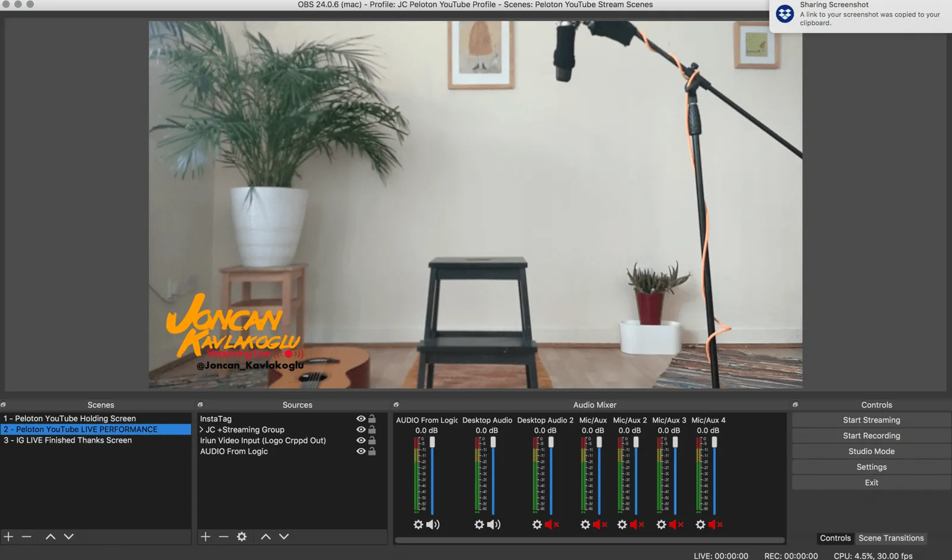Screen dimensions: 952x560
Task: Toggle lock on InstaTag source
Action: point(372,419)
